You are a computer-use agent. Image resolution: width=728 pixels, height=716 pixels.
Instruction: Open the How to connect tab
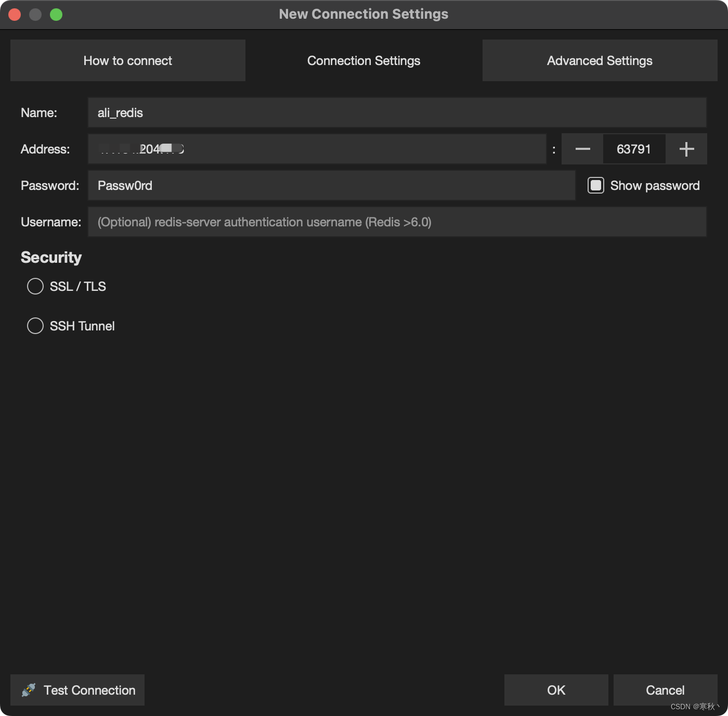(127, 60)
